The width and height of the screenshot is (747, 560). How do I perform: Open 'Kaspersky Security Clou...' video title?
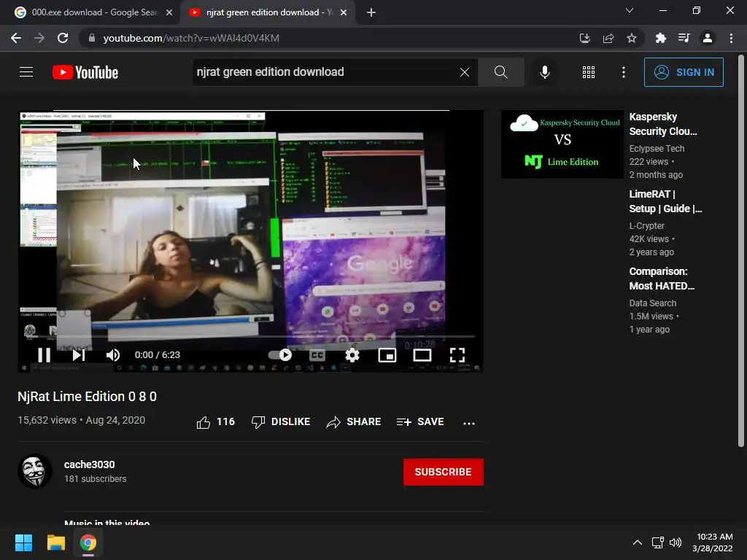[x=662, y=124]
